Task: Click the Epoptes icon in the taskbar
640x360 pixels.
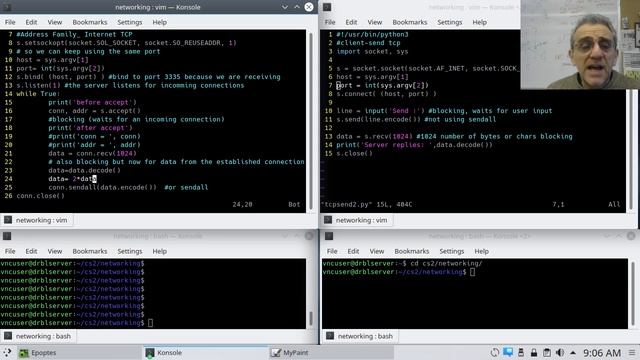Action: [x=24, y=353]
